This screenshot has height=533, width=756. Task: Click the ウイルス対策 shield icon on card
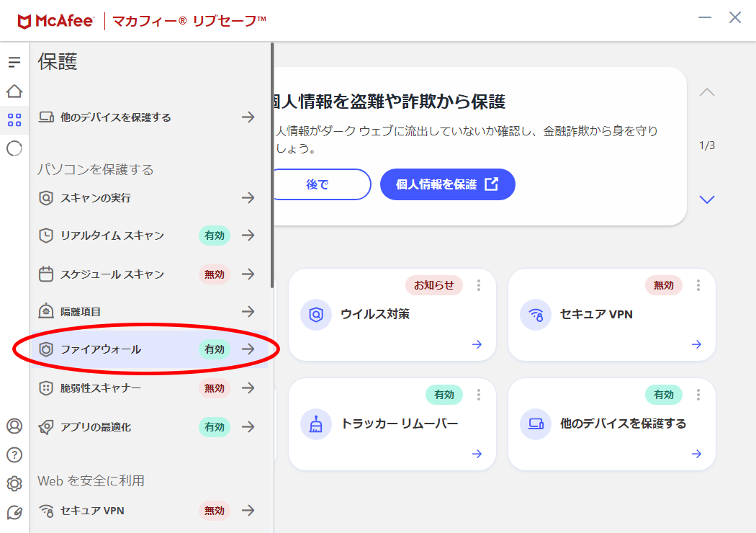(315, 315)
